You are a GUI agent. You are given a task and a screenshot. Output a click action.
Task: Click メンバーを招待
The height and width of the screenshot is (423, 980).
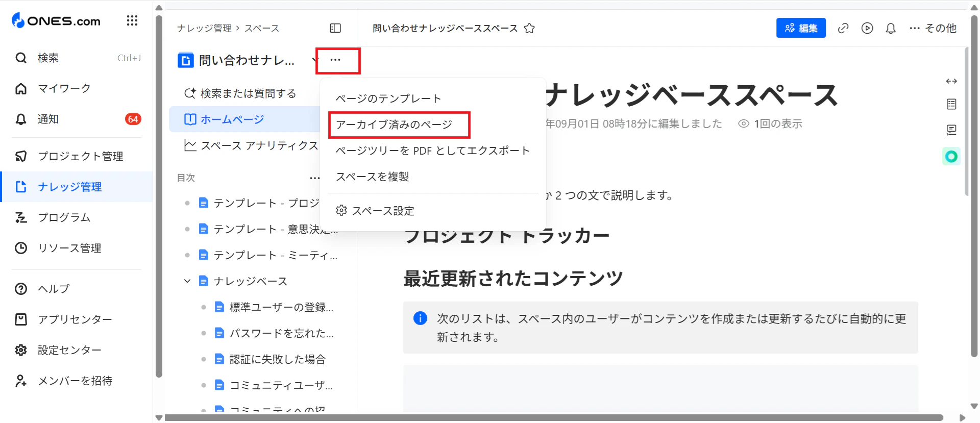pyautogui.click(x=77, y=381)
